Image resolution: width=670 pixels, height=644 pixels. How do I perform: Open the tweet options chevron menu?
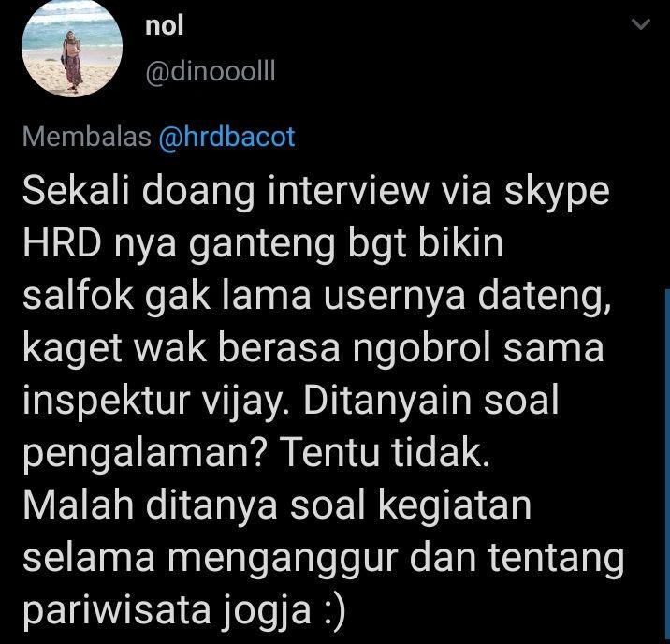[x=641, y=24]
